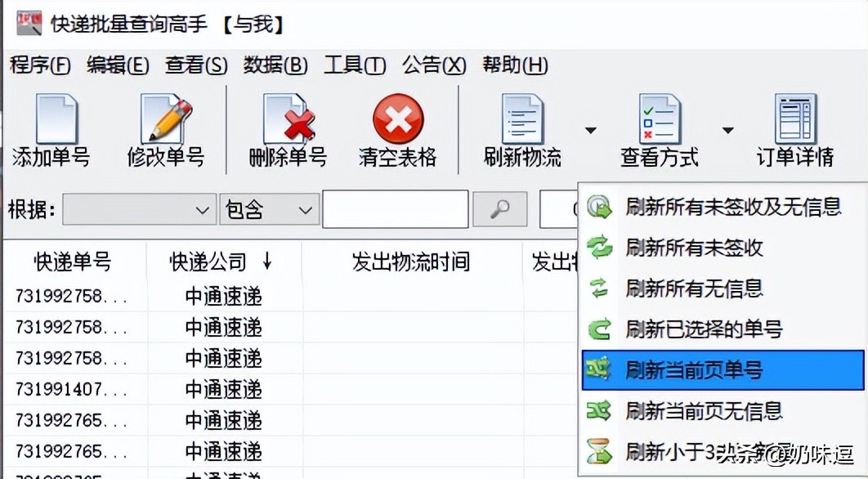Choose 刷新当前页单号 menu entry
Viewport: 868px width, 479px height.
723,369
